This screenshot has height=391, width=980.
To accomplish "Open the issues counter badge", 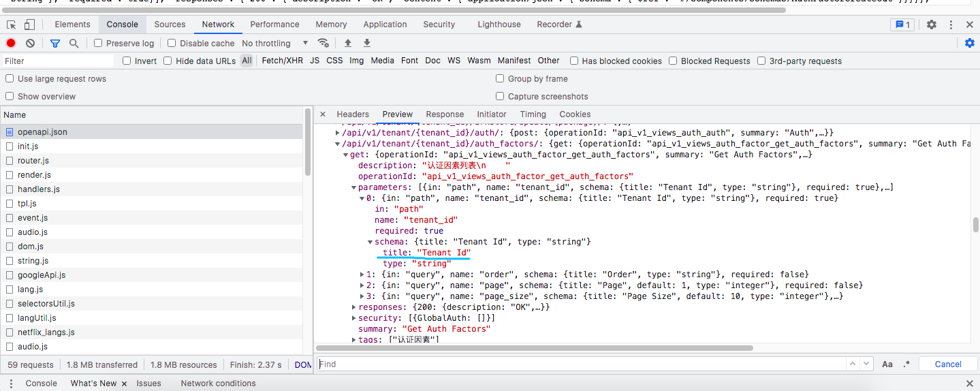I will (x=902, y=25).
